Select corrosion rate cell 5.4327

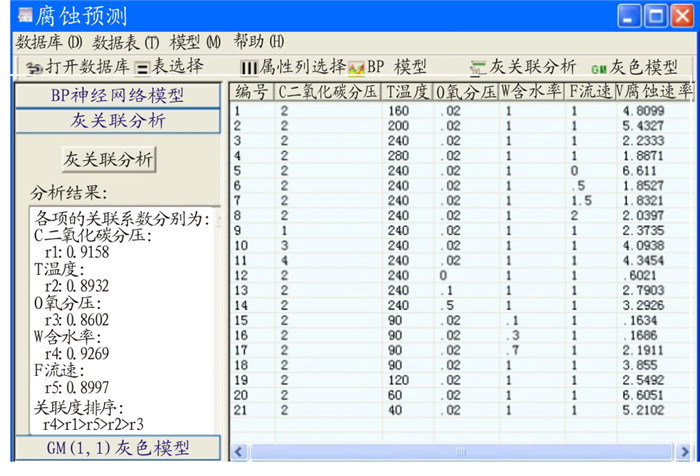pos(643,126)
